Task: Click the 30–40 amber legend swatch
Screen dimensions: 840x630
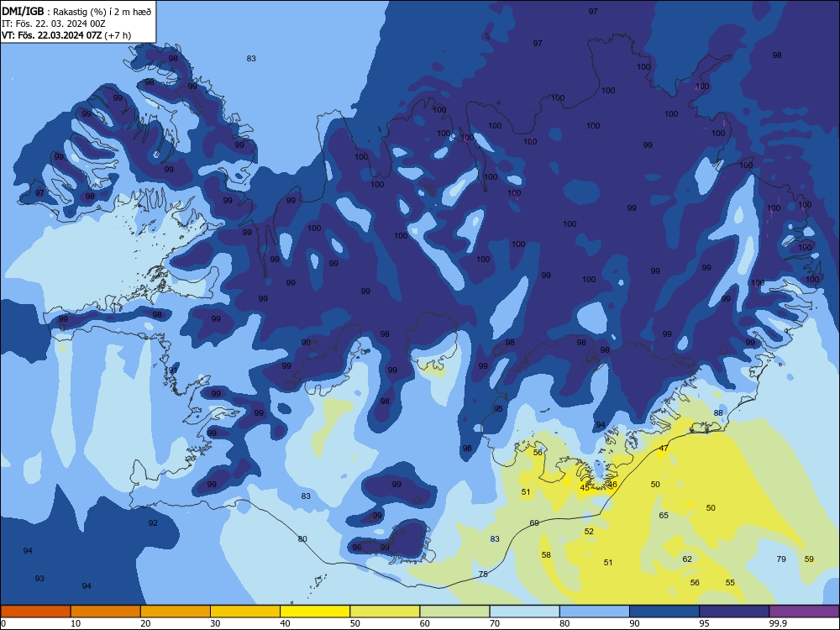Action: [245, 612]
